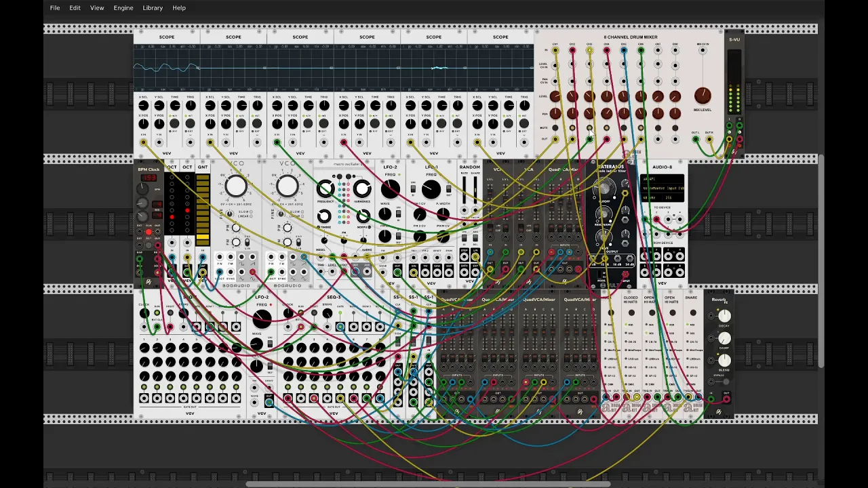Flip the UNI/BI switch on top-row LFO-2
The width and height of the screenshot is (868, 488).
click(x=398, y=213)
